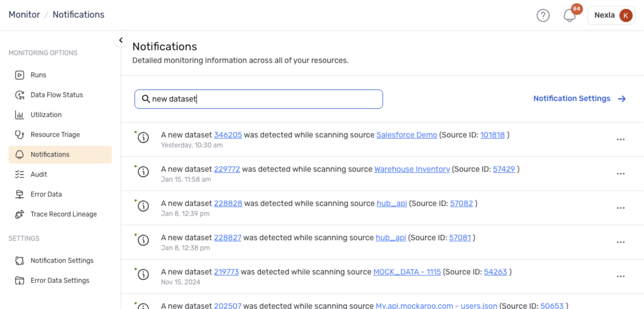Open source ID 57081 link
This screenshot has height=309, width=644.
[x=460, y=238]
